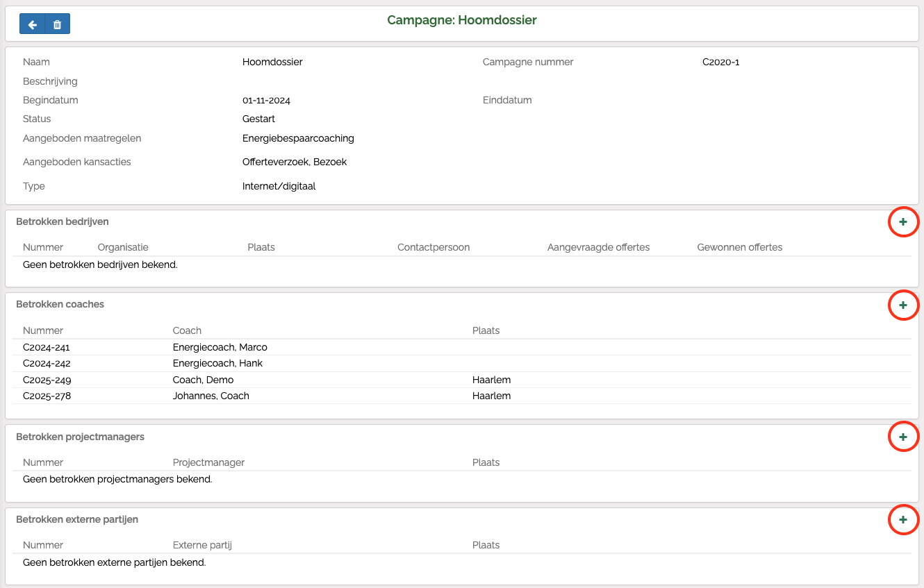
Task: Click coach name Johannes, Coach
Action: point(211,396)
